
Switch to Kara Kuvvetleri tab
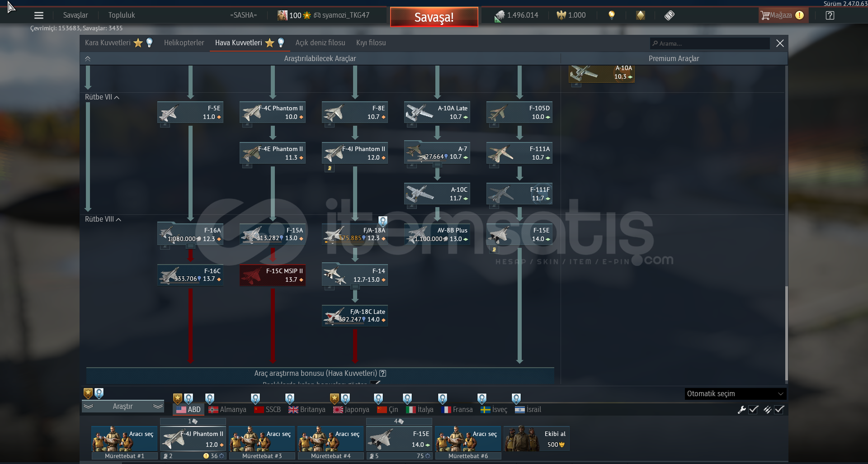pos(108,43)
